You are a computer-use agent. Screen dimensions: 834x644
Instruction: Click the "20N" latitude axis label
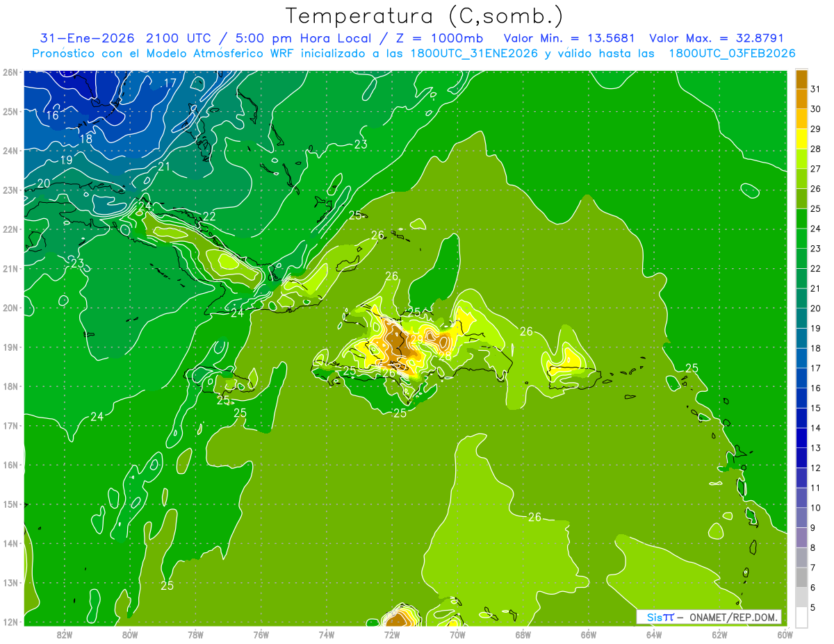(x=10, y=308)
